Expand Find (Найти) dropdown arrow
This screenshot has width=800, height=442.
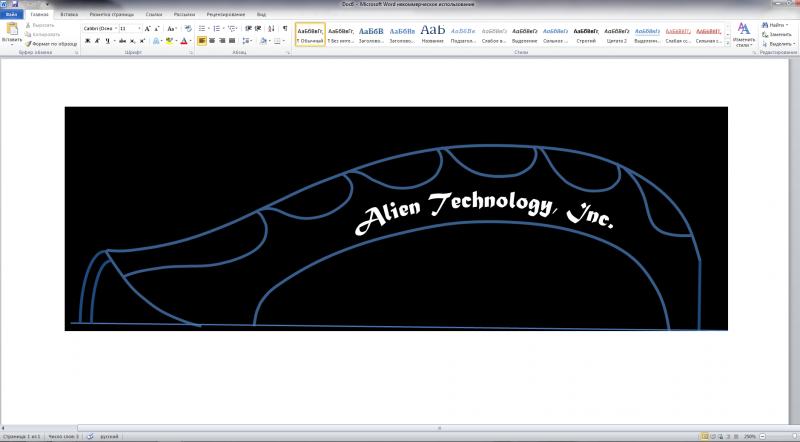(x=787, y=25)
